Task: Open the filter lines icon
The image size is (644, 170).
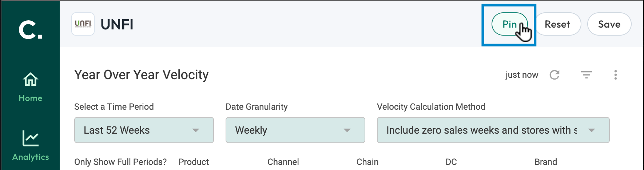Action: pos(587,75)
